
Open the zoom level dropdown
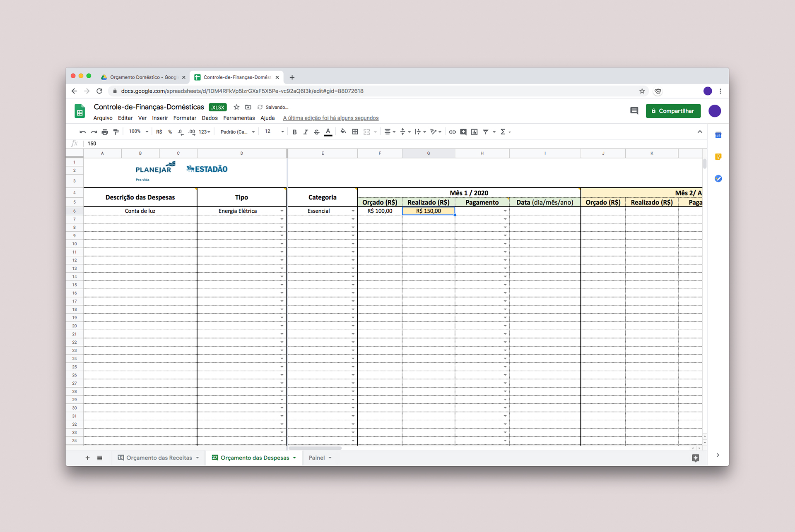click(138, 132)
